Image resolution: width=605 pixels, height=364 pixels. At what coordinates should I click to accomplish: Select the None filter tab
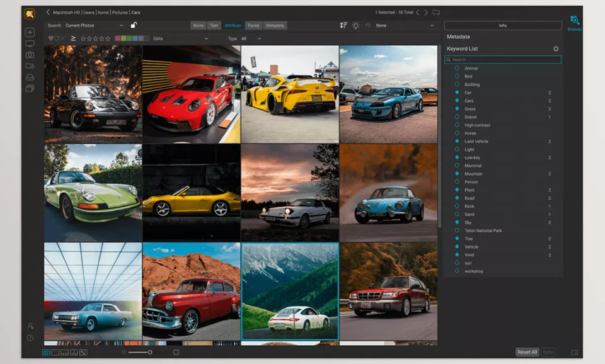(x=199, y=25)
